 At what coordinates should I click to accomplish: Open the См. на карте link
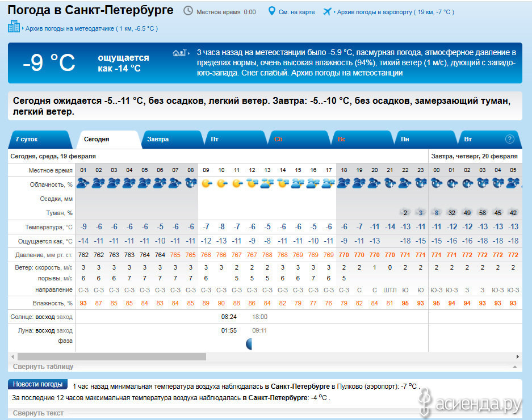tap(296, 12)
